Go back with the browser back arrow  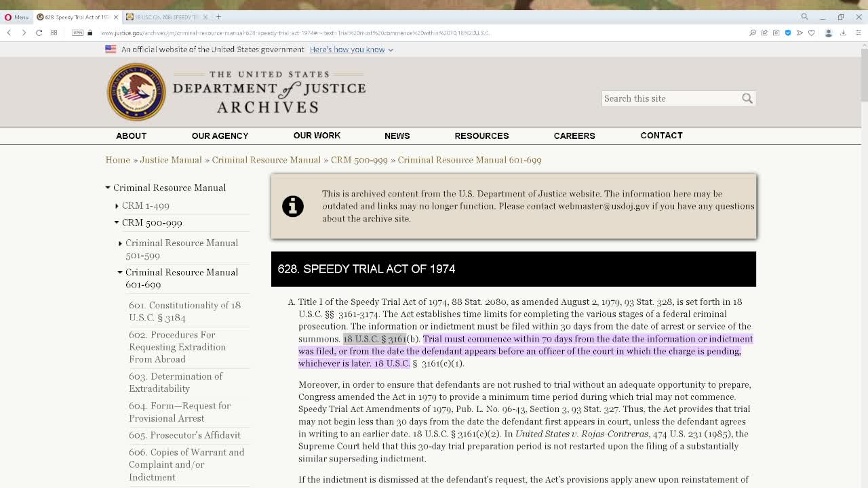coord(9,33)
